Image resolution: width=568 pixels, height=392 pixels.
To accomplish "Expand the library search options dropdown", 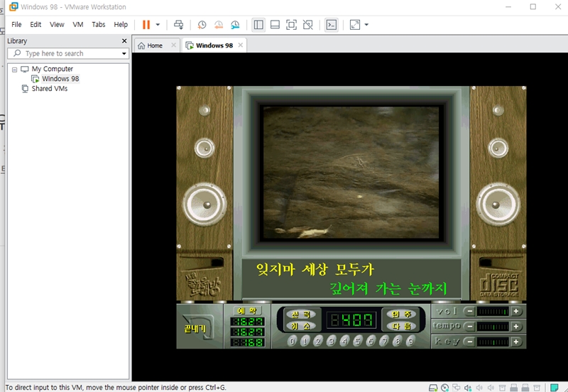I will pyautogui.click(x=124, y=54).
